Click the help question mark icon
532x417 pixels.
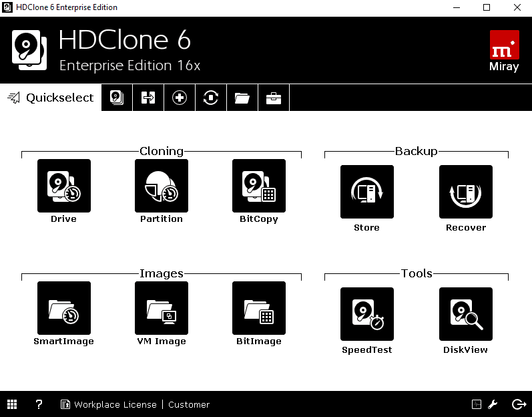click(x=39, y=404)
